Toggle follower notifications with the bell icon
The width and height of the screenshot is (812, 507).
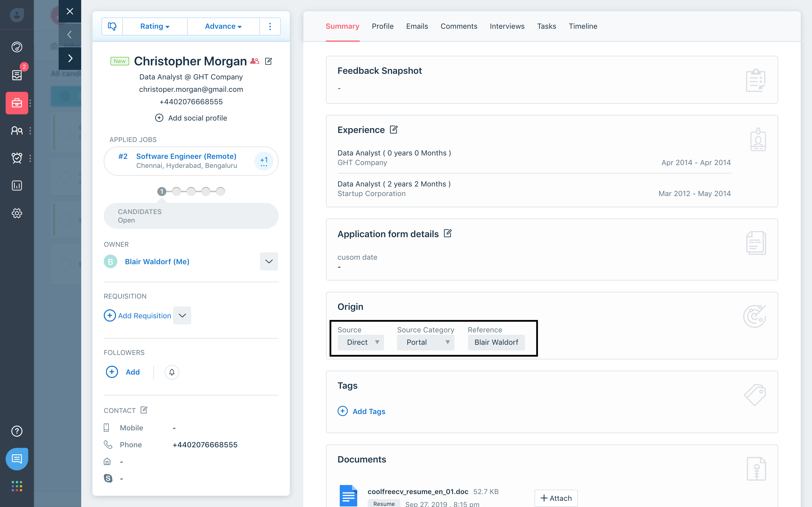[x=171, y=372]
